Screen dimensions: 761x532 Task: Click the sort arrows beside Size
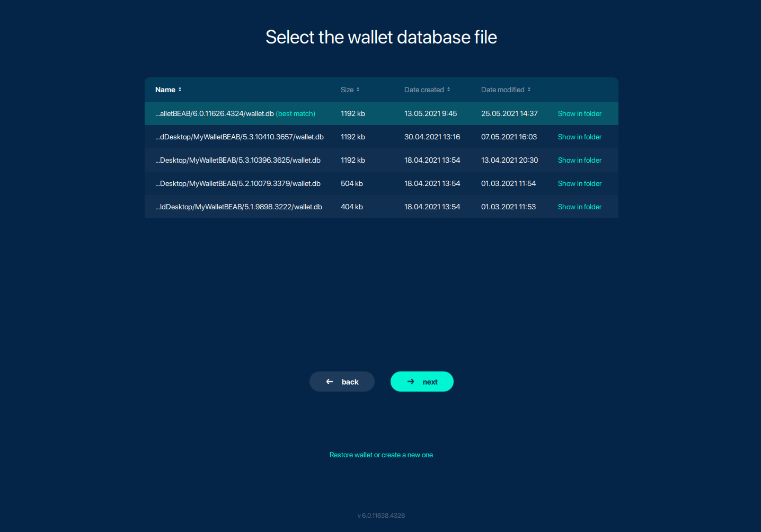tap(358, 90)
